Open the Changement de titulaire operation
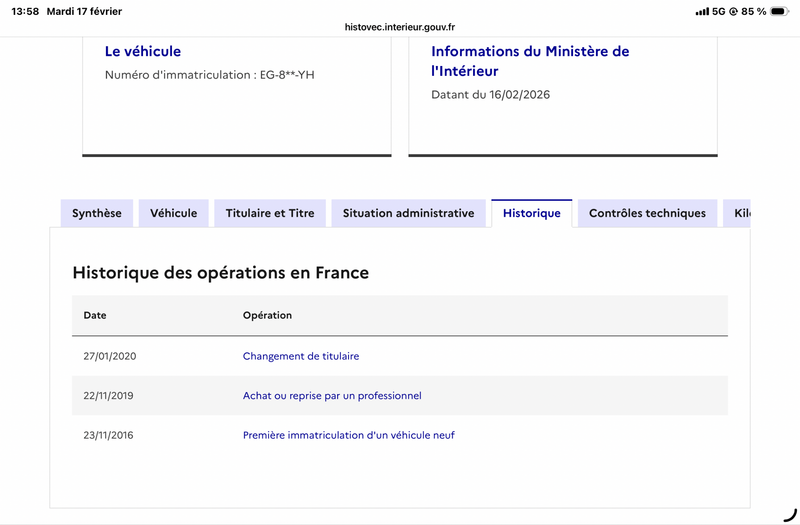The height and width of the screenshot is (525, 800). tap(301, 356)
